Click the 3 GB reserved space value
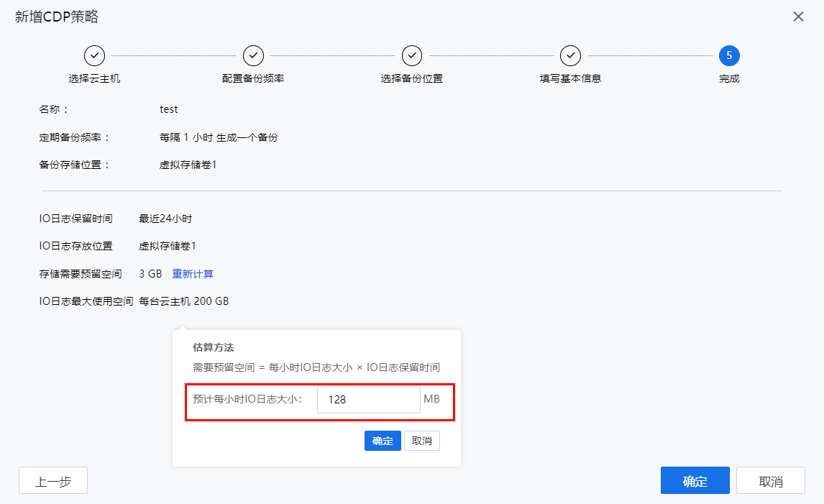 [150, 274]
